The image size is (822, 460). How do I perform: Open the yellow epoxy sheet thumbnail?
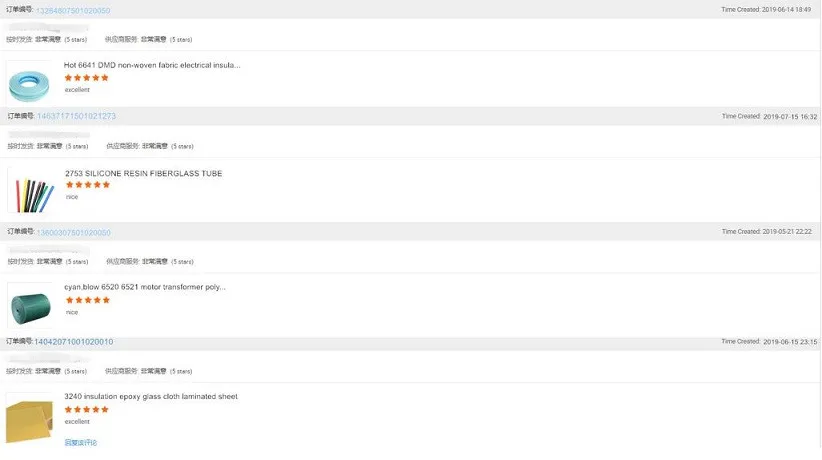click(x=27, y=417)
